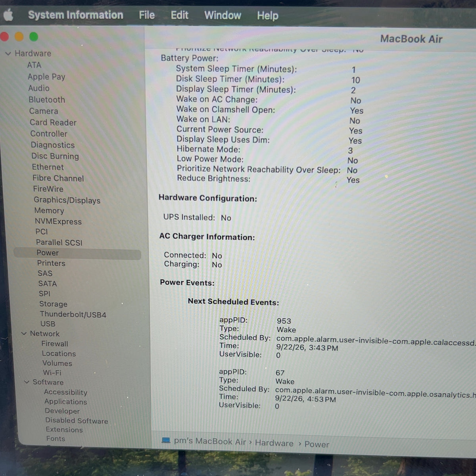Image resolution: width=476 pixels, height=476 pixels.
Task: Click the time 9/22/26, 4:53 PM
Action: click(x=305, y=399)
